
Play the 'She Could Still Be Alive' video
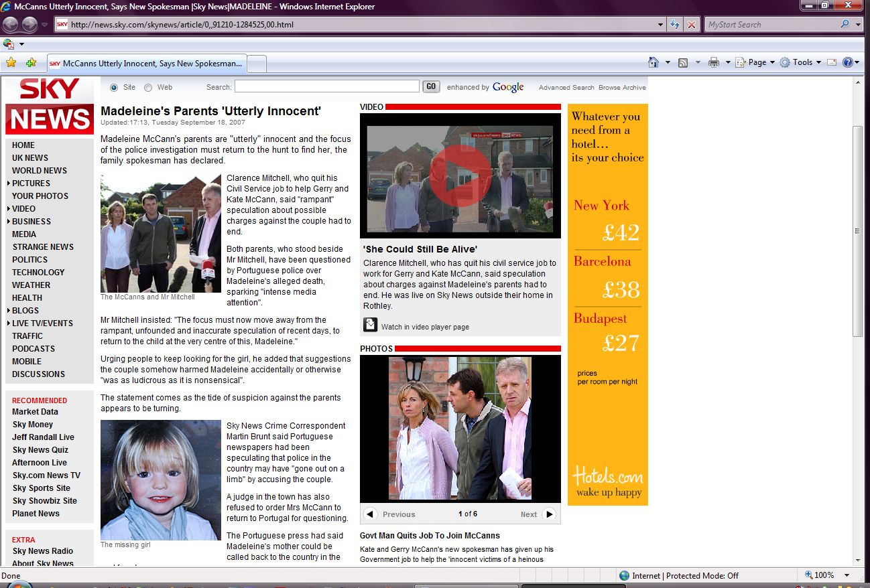460,175
